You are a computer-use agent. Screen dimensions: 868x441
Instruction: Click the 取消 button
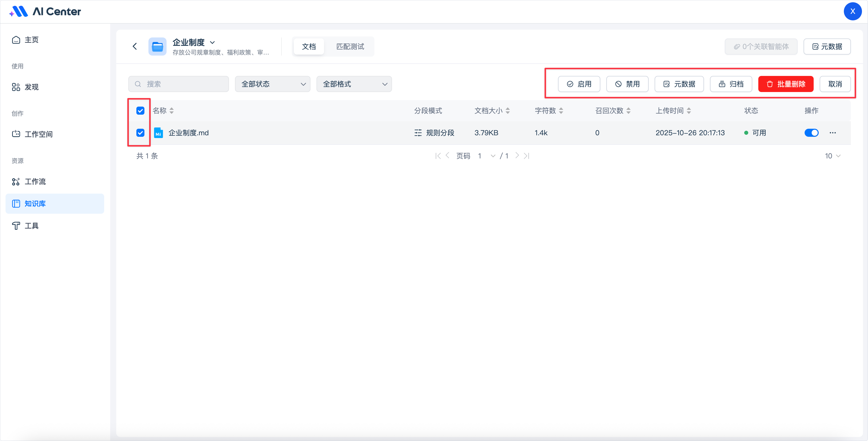coord(835,84)
